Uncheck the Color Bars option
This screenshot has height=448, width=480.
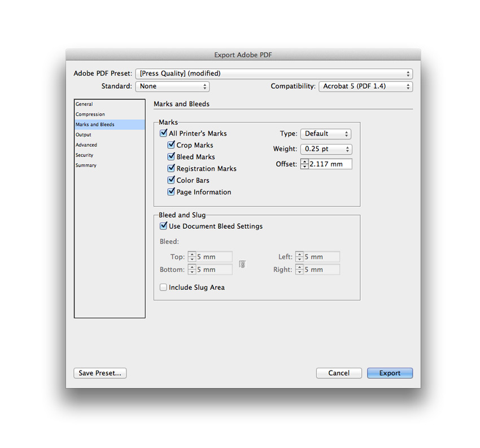pyautogui.click(x=171, y=180)
